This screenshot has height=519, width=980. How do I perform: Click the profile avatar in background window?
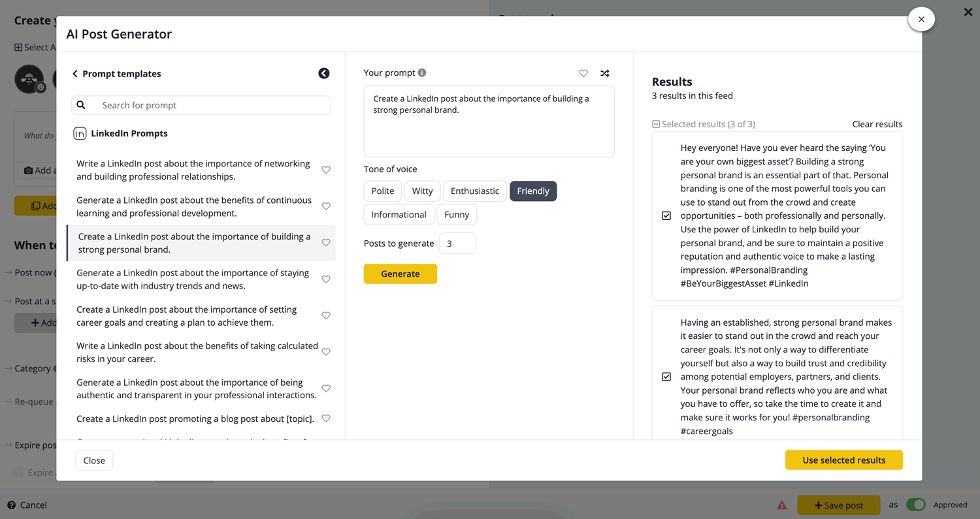29,79
